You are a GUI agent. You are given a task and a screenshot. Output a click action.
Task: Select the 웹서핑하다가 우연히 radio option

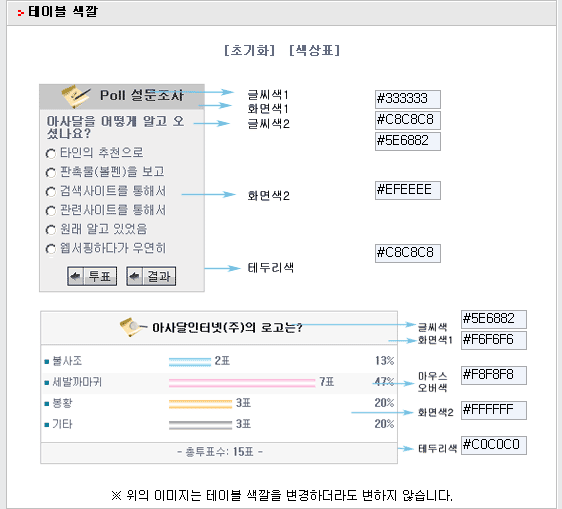coord(51,249)
